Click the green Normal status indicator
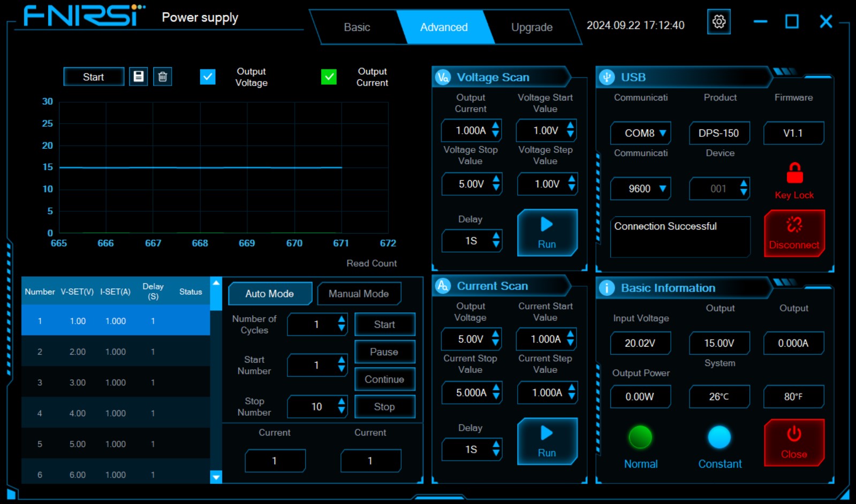 click(x=640, y=437)
